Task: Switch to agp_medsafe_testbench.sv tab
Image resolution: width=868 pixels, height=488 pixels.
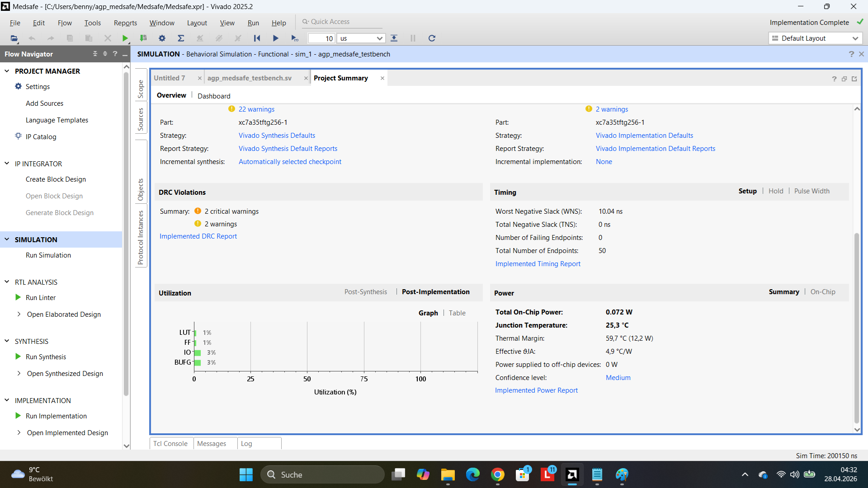Action: point(250,78)
